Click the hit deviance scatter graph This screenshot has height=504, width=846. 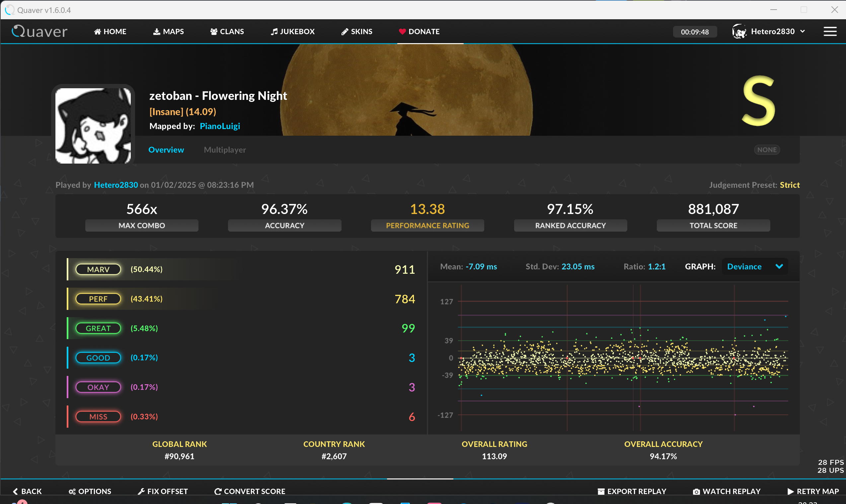pyautogui.click(x=623, y=358)
